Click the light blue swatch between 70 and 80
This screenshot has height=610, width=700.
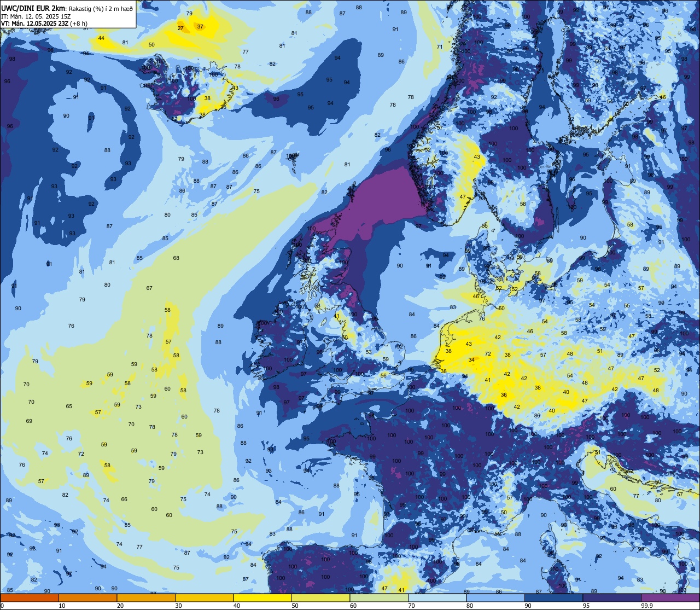pos(437,597)
